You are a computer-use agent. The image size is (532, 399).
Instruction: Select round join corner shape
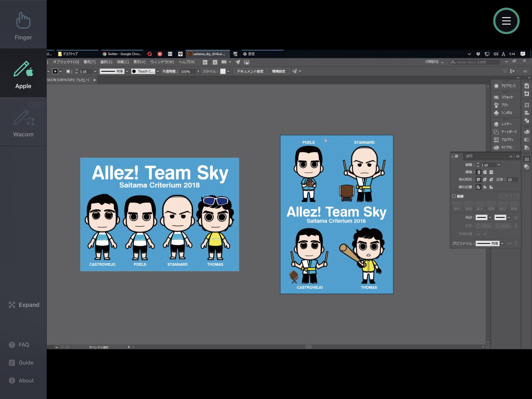[485, 180]
